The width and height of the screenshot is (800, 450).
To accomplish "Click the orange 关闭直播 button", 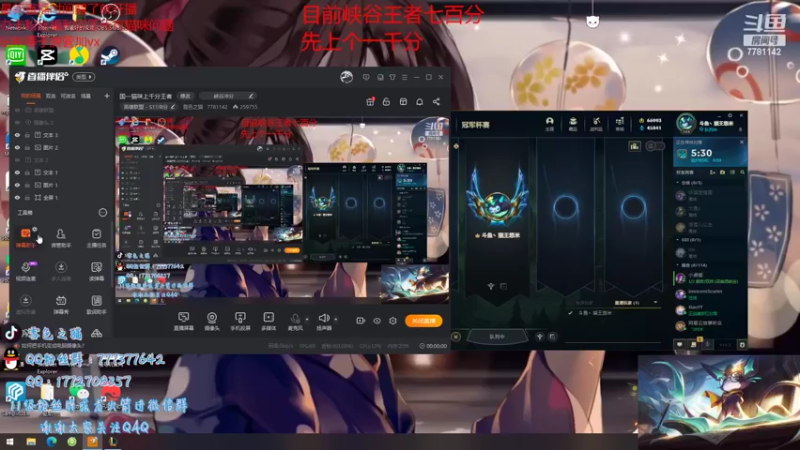I will pyautogui.click(x=423, y=321).
